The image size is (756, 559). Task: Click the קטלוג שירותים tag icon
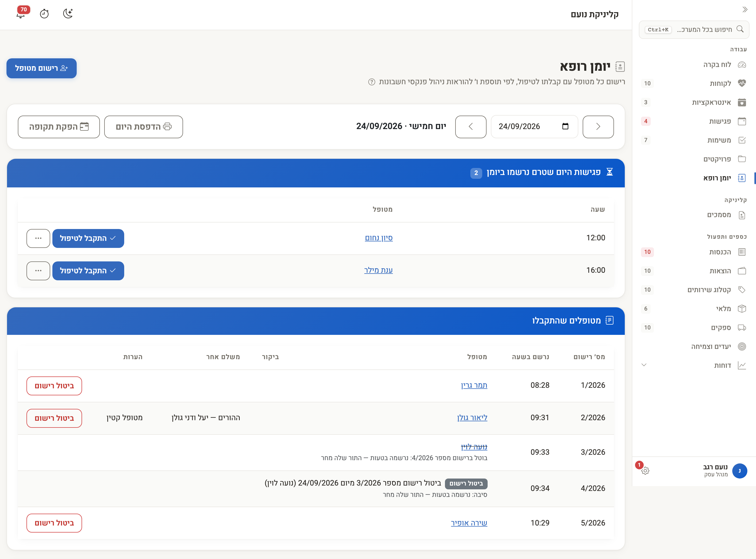click(742, 290)
